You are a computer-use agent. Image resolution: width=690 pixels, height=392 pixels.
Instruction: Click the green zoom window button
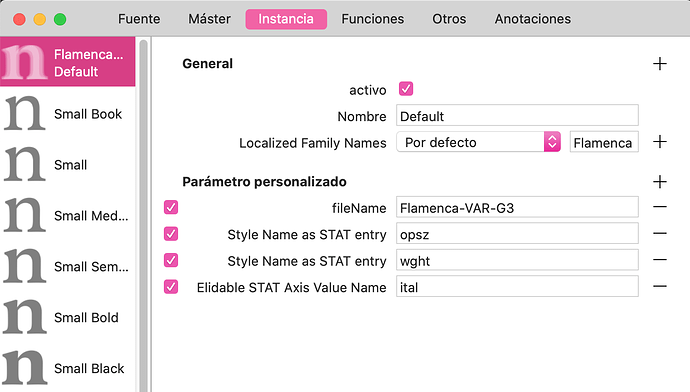coord(60,19)
